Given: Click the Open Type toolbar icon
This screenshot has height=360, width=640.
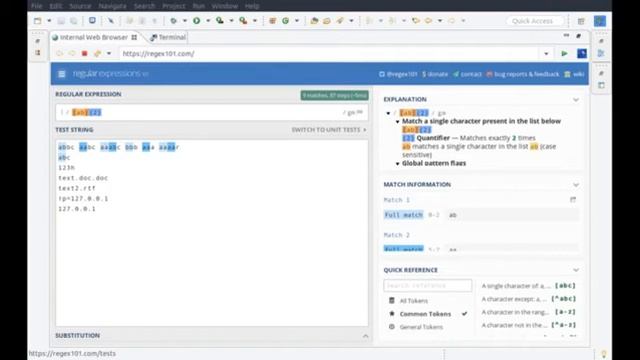Looking at the screenshot, I should pyautogui.click(x=314, y=21).
